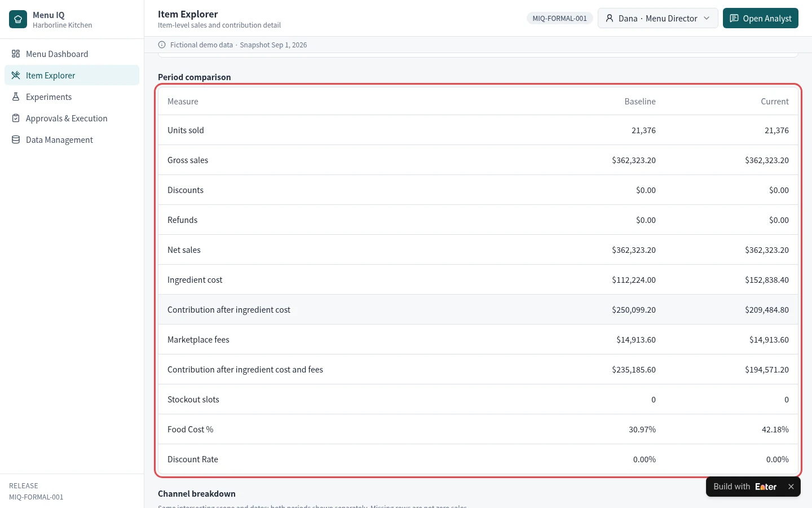The height and width of the screenshot is (508, 812).
Task: Click current ingredient cost $152,838.40
Action: pyautogui.click(x=767, y=280)
